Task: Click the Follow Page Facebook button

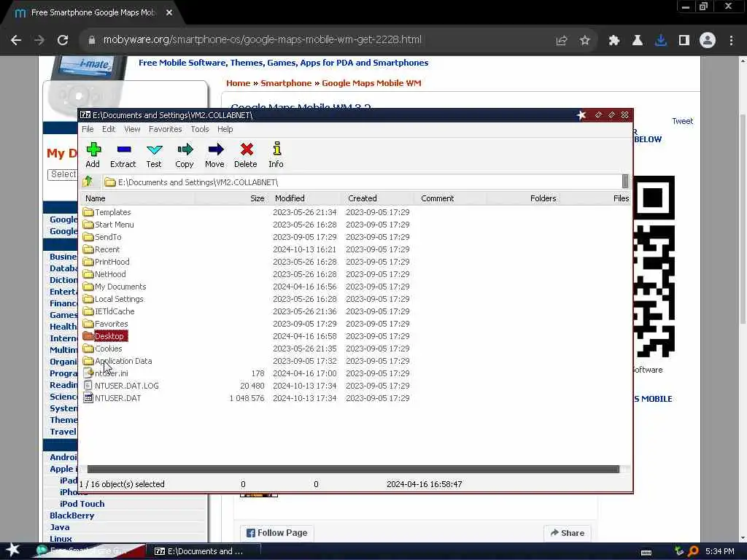Action: (276, 533)
